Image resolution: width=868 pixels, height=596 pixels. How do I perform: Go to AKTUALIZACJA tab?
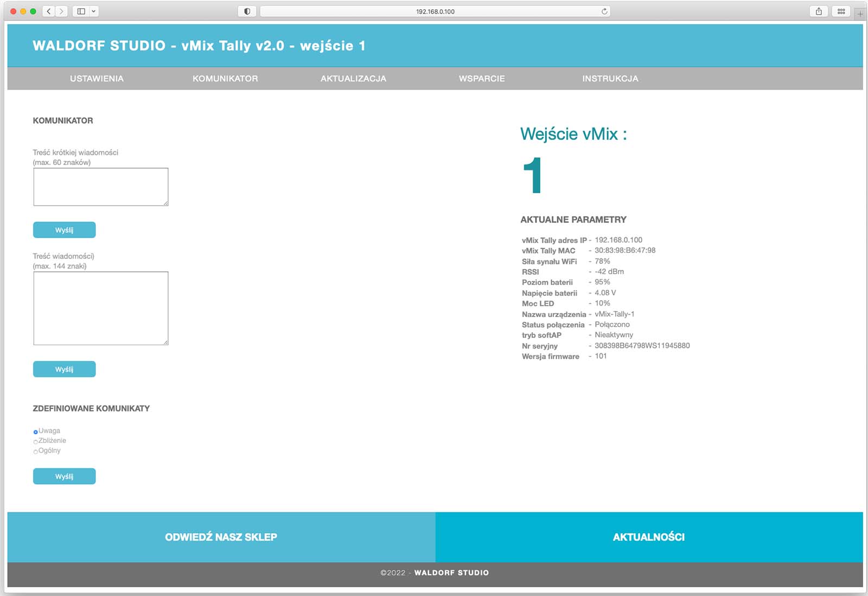353,79
